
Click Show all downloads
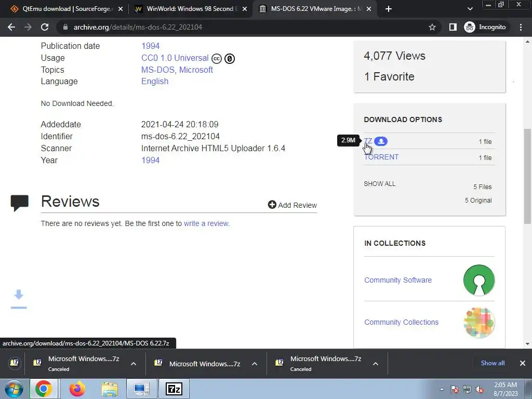(x=493, y=363)
